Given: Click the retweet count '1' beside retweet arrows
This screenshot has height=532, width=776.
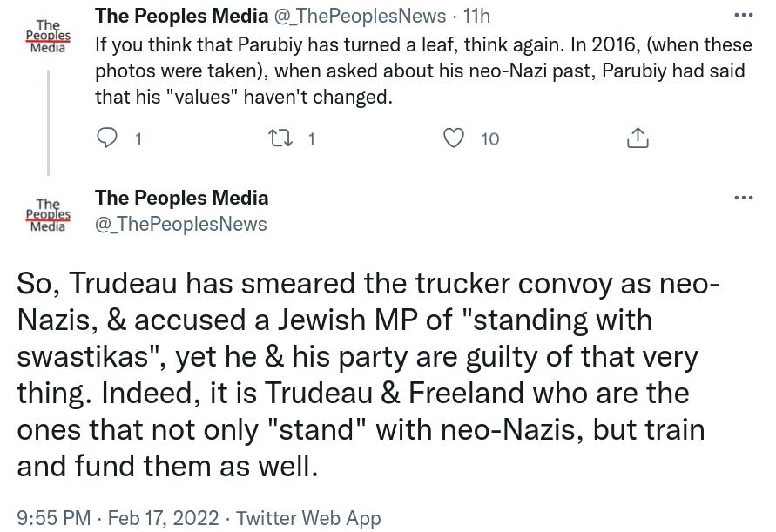Looking at the screenshot, I should click(x=312, y=138).
